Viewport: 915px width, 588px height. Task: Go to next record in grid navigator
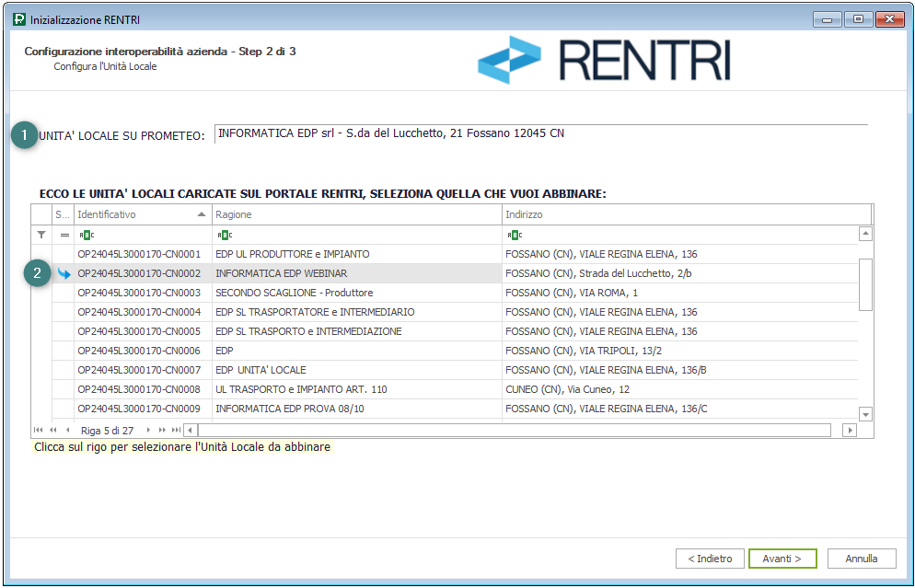click(x=149, y=430)
